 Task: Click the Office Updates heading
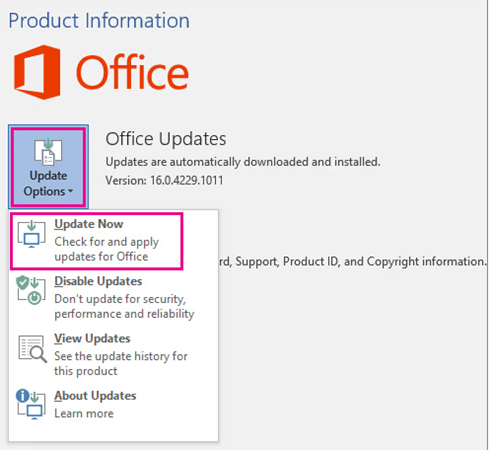[x=166, y=139]
